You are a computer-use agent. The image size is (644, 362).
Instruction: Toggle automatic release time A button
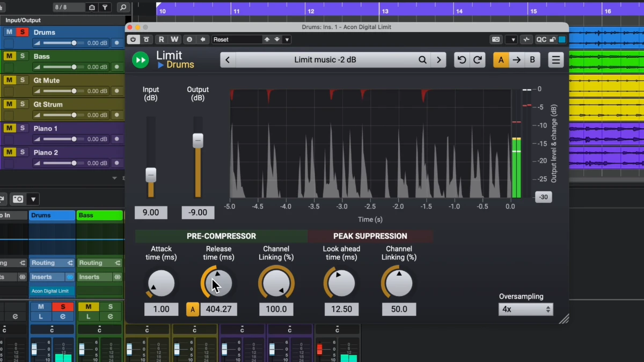click(x=192, y=309)
